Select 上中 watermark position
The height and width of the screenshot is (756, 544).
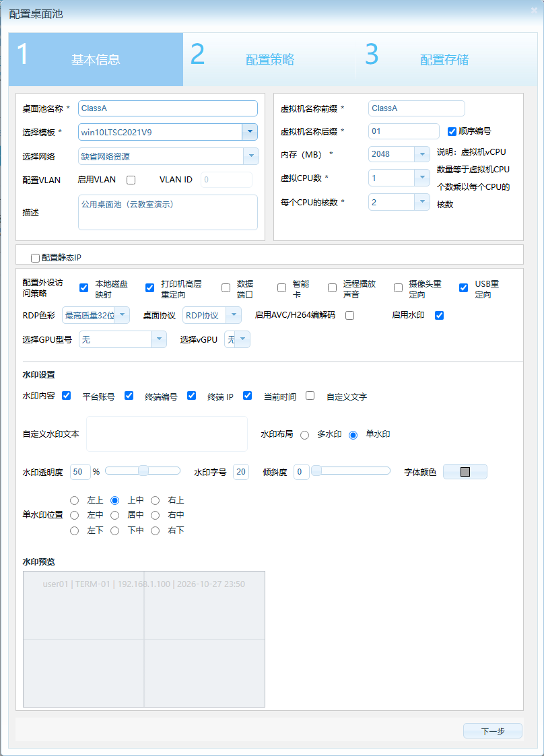click(114, 500)
